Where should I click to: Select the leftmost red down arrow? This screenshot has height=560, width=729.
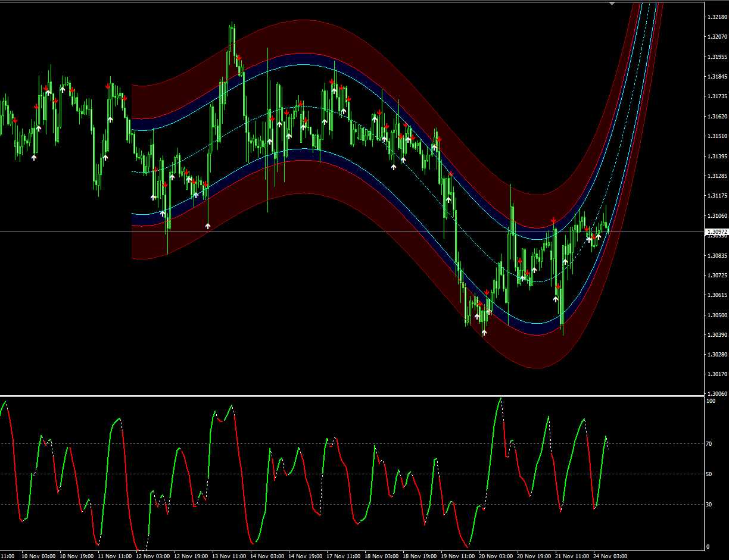pos(15,121)
